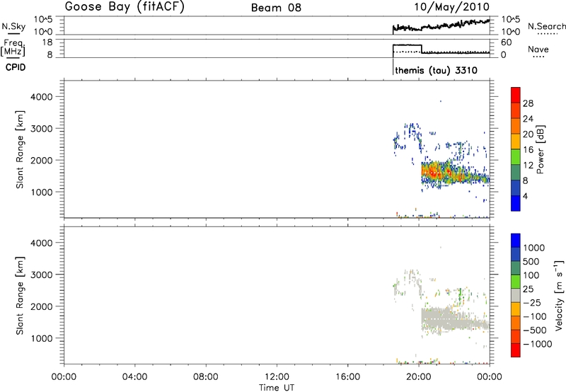Click the "20:00" time tick label
Screen dimensions: 566x392
coord(419,377)
